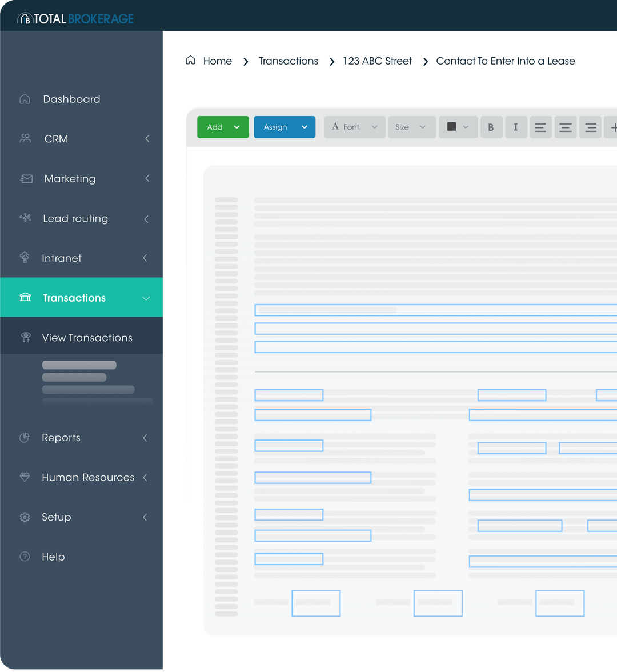Viewport: 617px width, 672px height.
Task: Click the Transactions bank icon
Action: 25,297
